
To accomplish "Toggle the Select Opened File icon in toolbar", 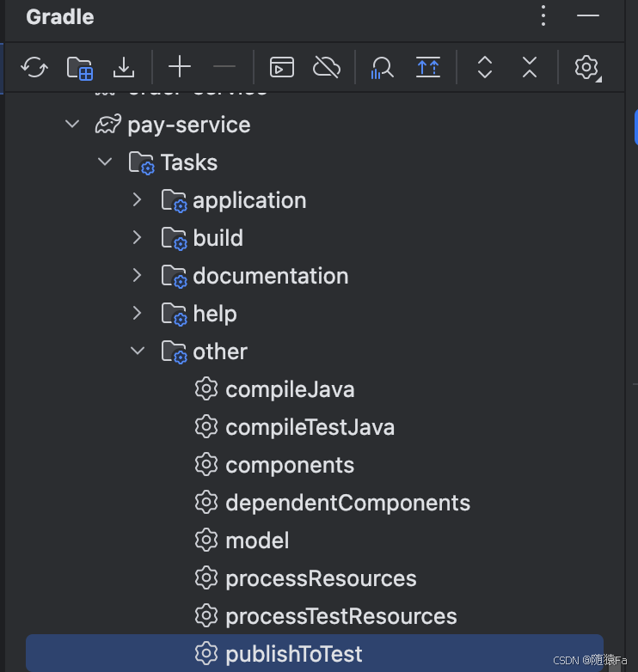I will tap(428, 67).
